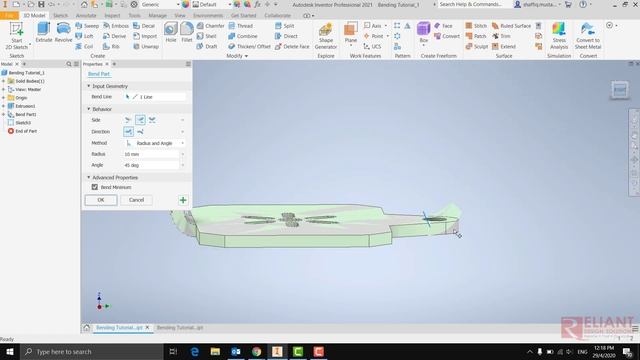The width and height of the screenshot is (640, 360).
Task: Select third Side option in Behavior
Action: point(152,120)
